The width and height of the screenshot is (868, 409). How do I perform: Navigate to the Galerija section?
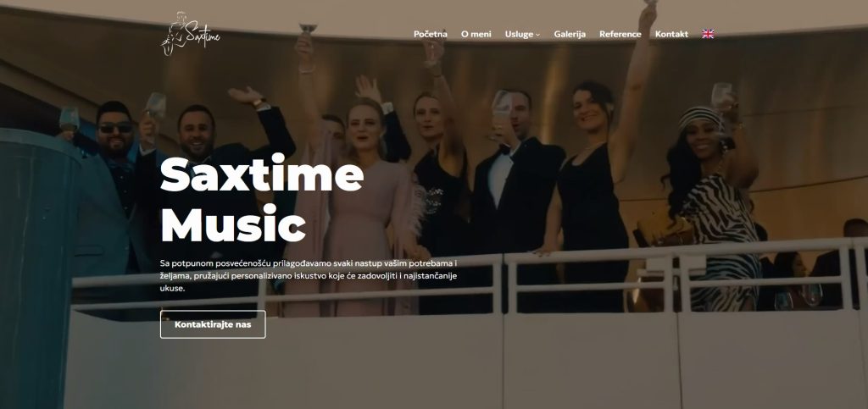pyautogui.click(x=570, y=34)
